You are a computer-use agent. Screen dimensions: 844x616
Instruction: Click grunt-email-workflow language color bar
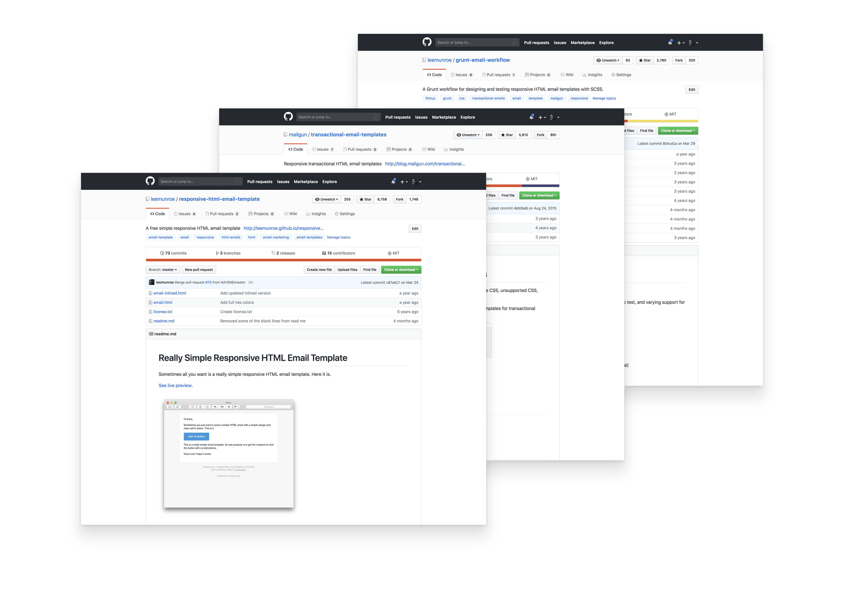(661, 121)
